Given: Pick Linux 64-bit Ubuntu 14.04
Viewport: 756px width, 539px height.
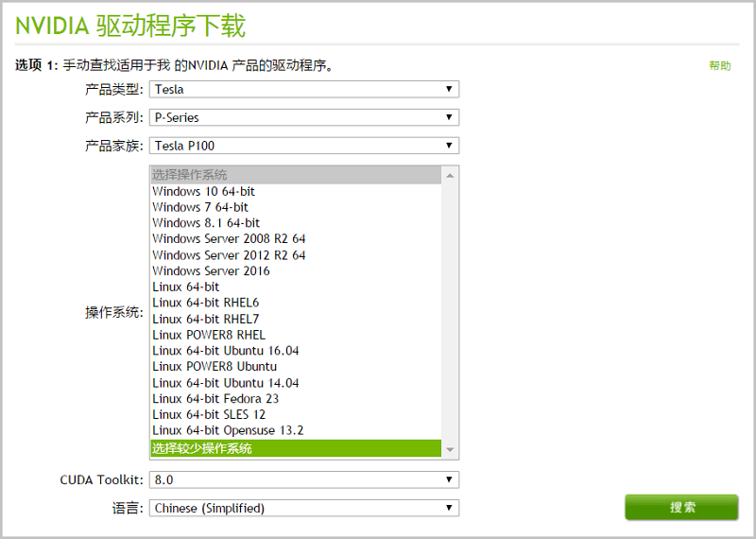Looking at the screenshot, I should (296, 383).
